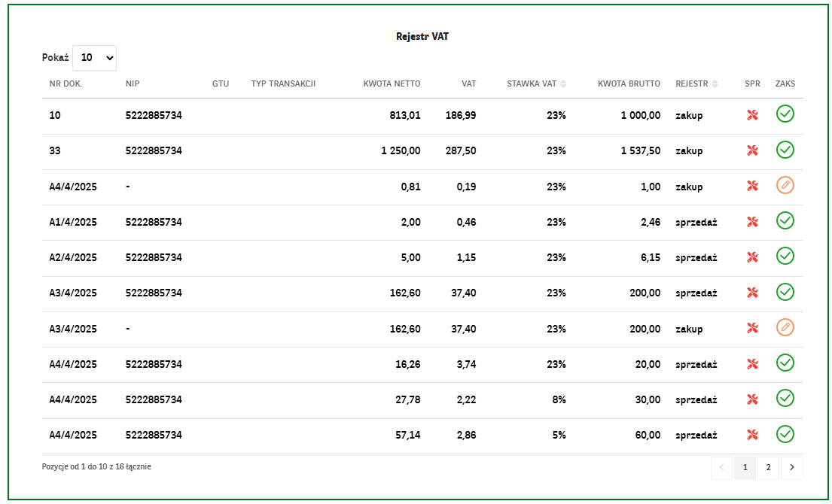The width and height of the screenshot is (832, 504).
Task: Click the GTU column header
Action: (x=220, y=83)
